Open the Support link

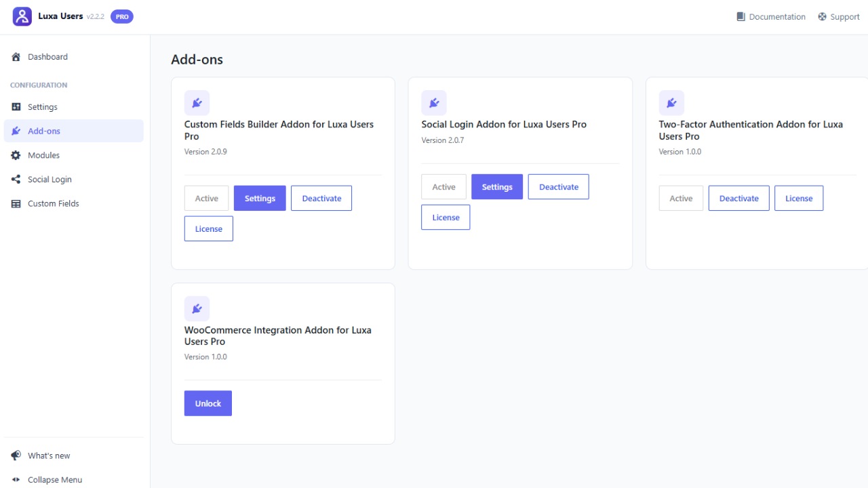[839, 17]
